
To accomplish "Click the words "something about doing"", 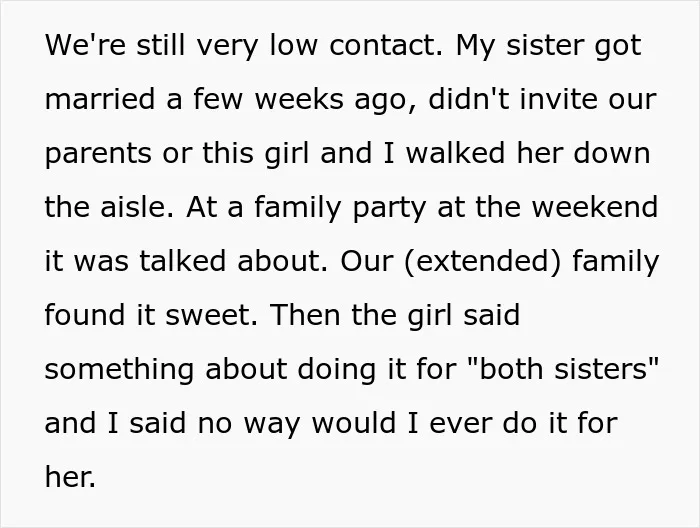I will point(210,370).
